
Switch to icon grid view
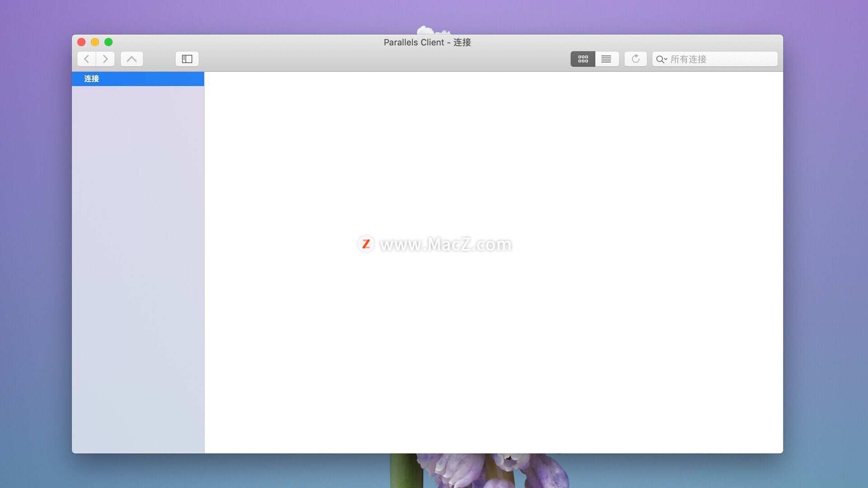pyautogui.click(x=583, y=59)
